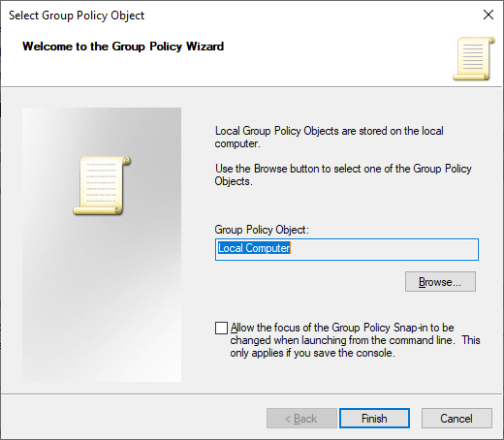
Task: Enable the Allow focus to be changed checkbox
Action: click(221, 328)
